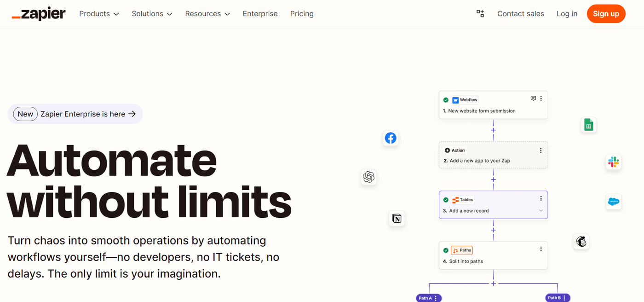This screenshot has height=302, width=644.
Task: Expand the Solutions dropdown
Action: pos(152,14)
